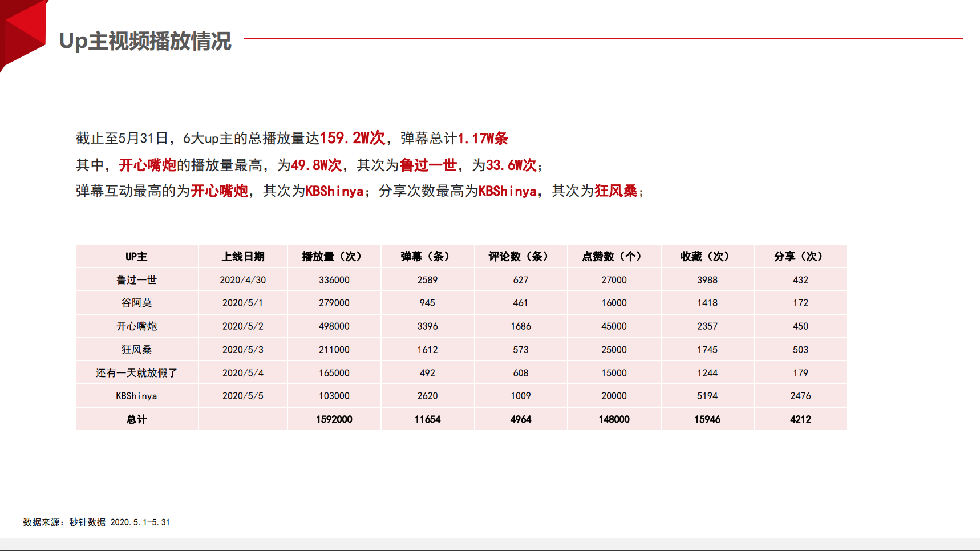The image size is (980, 551).
Task: Click the '总计' row label
Action: tap(136, 419)
